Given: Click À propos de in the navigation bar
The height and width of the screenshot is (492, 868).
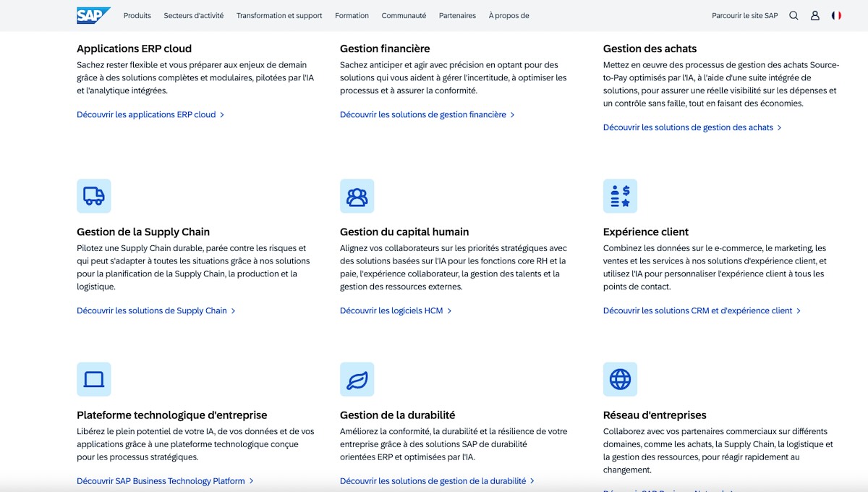Looking at the screenshot, I should 509,15.
